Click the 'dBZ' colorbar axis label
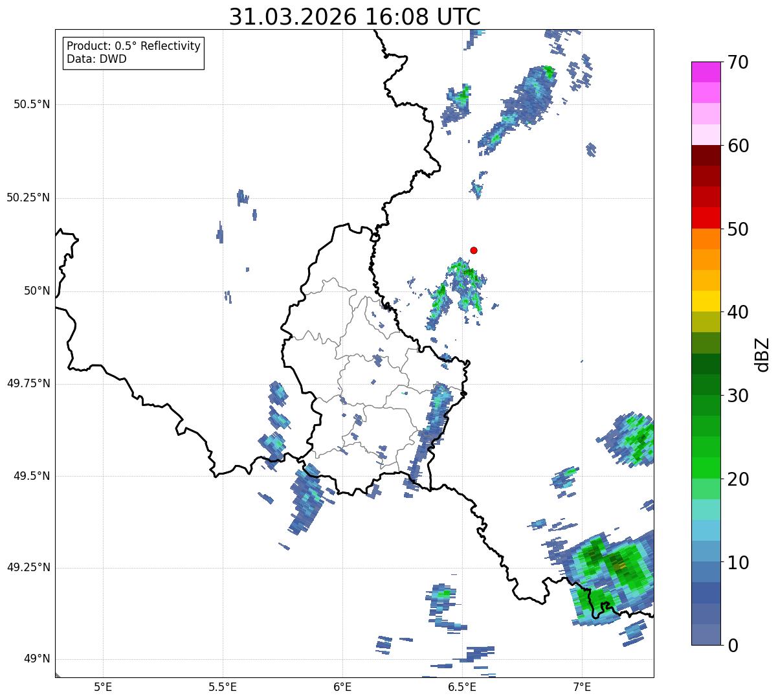The height and width of the screenshot is (700, 778). click(x=762, y=354)
